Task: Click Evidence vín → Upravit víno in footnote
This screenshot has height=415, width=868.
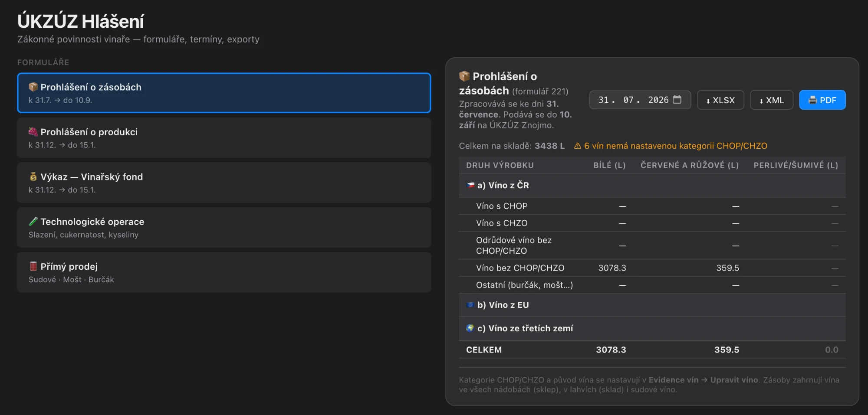Action: tap(703, 380)
